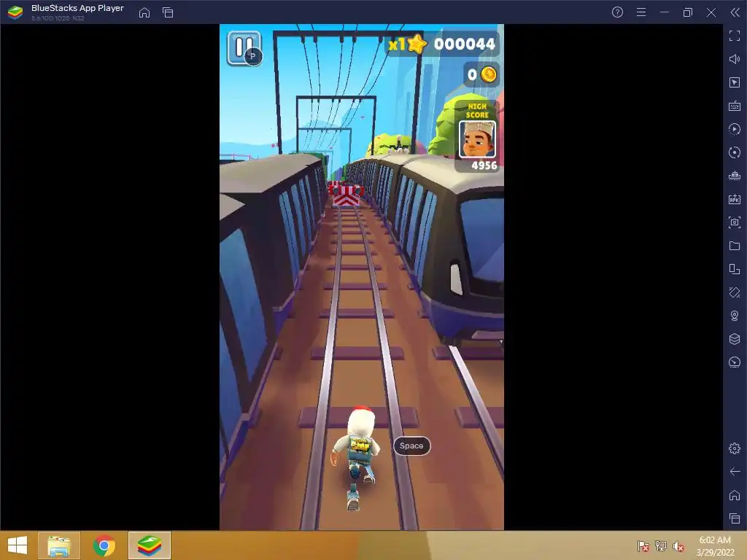Install an APK using the APK icon

point(735,199)
